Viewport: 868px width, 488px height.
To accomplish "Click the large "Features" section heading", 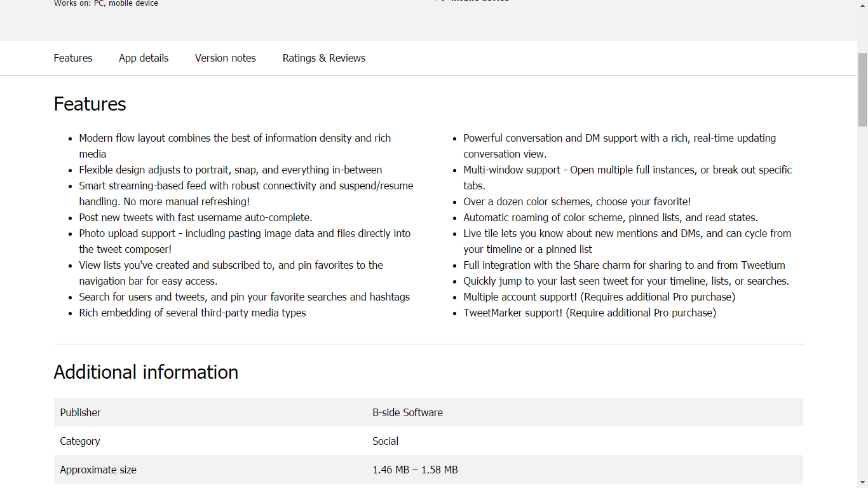I will coord(90,104).
